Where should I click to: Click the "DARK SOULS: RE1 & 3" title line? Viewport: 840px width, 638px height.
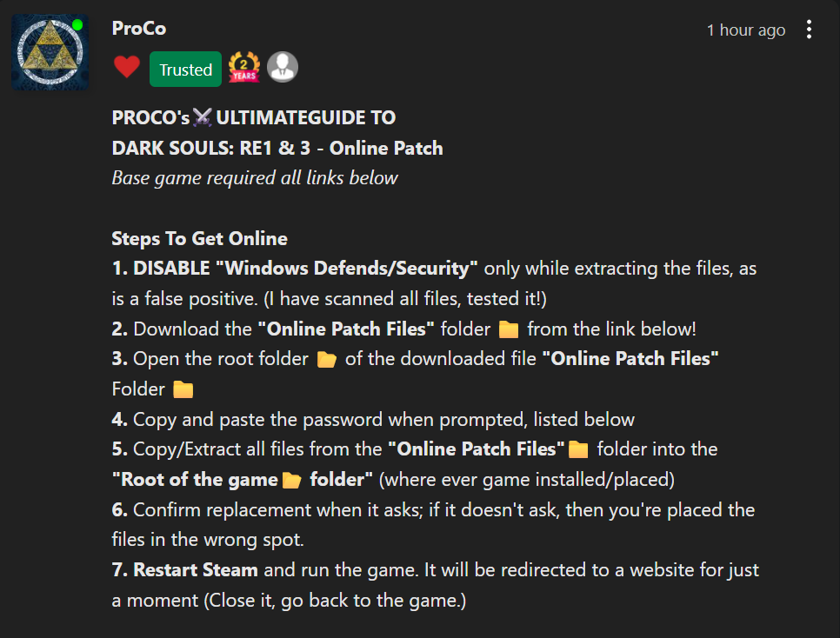click(x=277, y=148)
